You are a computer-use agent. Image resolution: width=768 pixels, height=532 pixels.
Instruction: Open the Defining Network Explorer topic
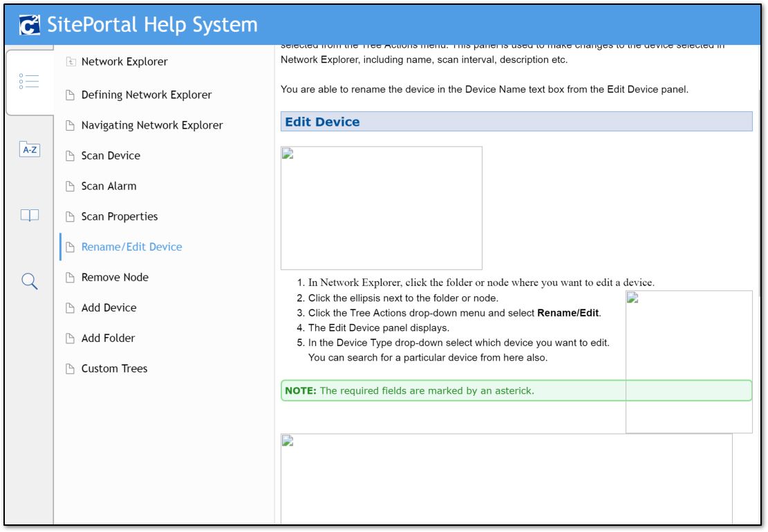pos(147,95)
